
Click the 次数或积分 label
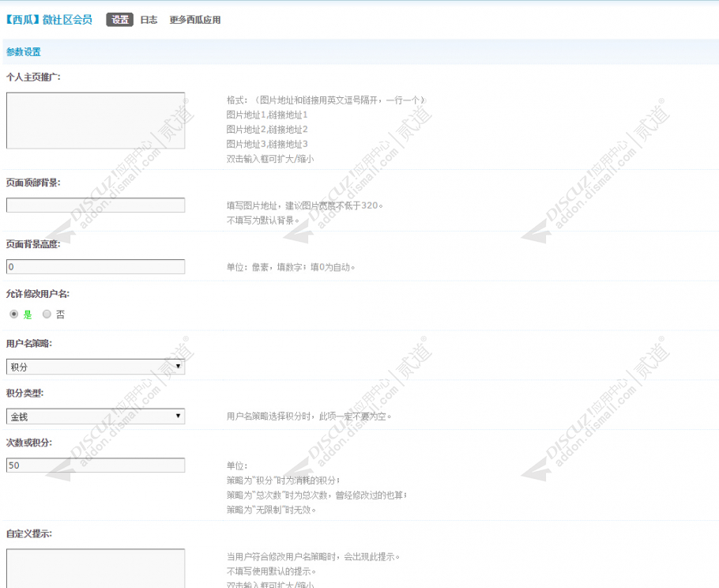coord(29,443)
